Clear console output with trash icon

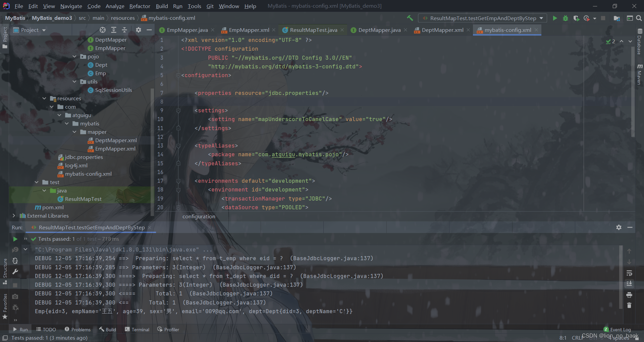click(x=629, y=305)
